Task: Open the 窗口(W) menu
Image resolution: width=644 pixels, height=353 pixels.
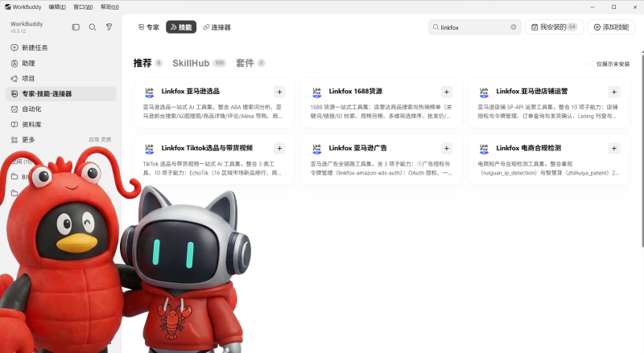Action: 83,7
